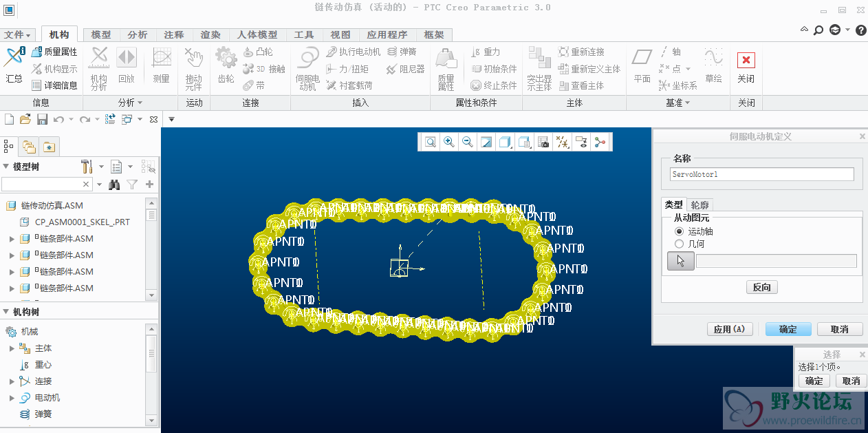Click the 坐标系 coordinate system tool

coord(678,85)
